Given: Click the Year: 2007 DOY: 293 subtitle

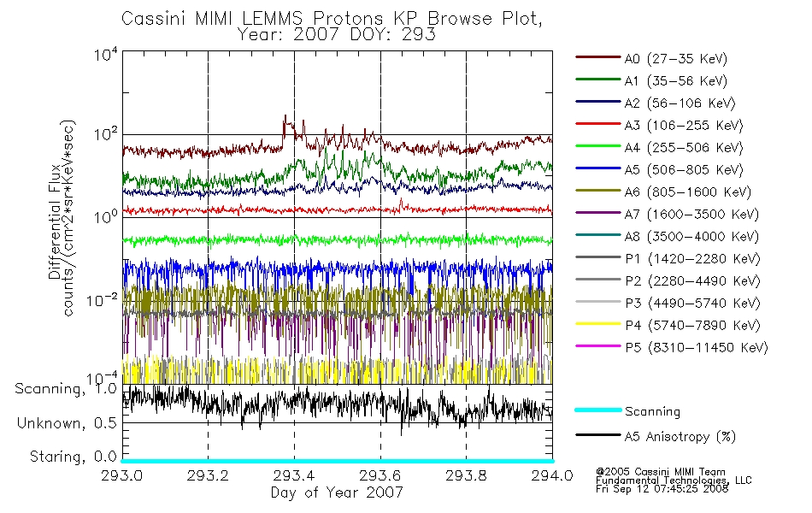Looking at the screenshot, I should pos(337,34).
